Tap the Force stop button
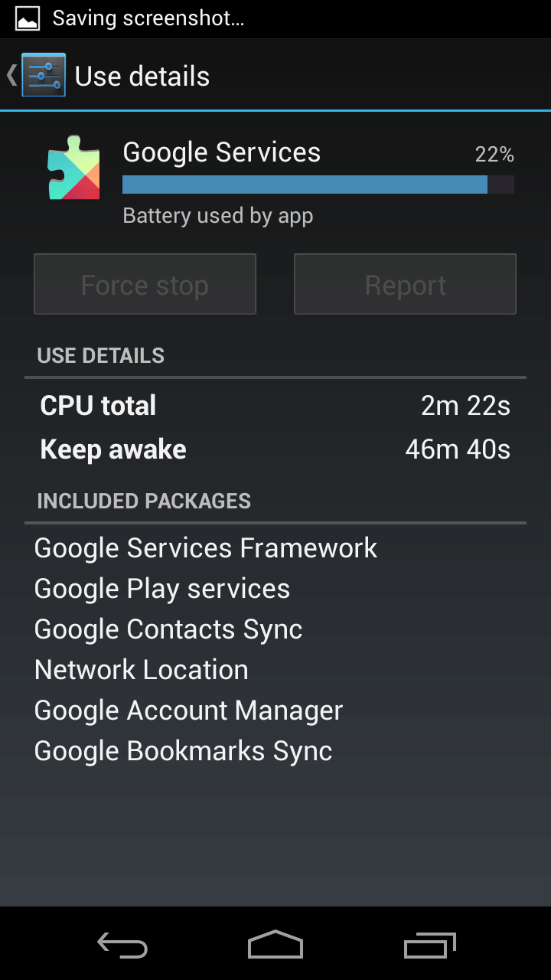The height and width of the screenshot is (980, 551). click(x=145, y=285)
